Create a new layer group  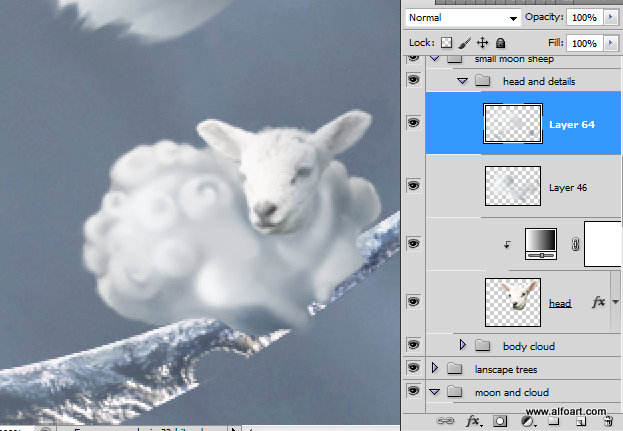coord(553,422)
